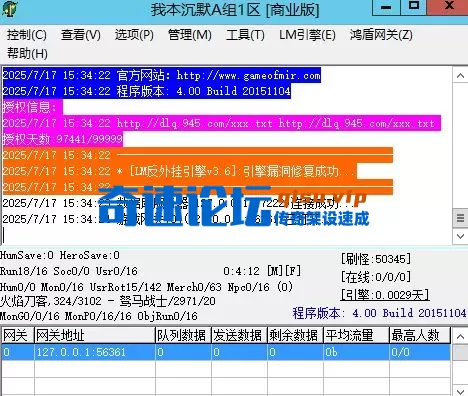Click the 授权天数:97441/99999 line

pos(63,139)
